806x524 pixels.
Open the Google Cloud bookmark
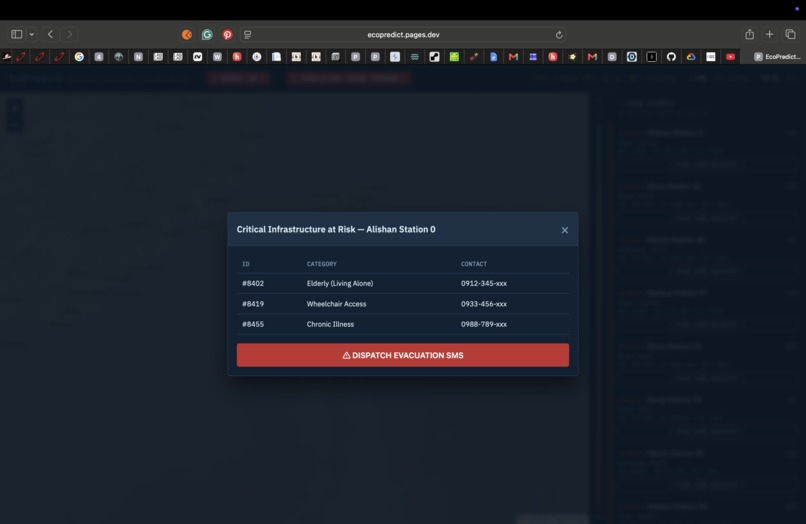point(691,57)
